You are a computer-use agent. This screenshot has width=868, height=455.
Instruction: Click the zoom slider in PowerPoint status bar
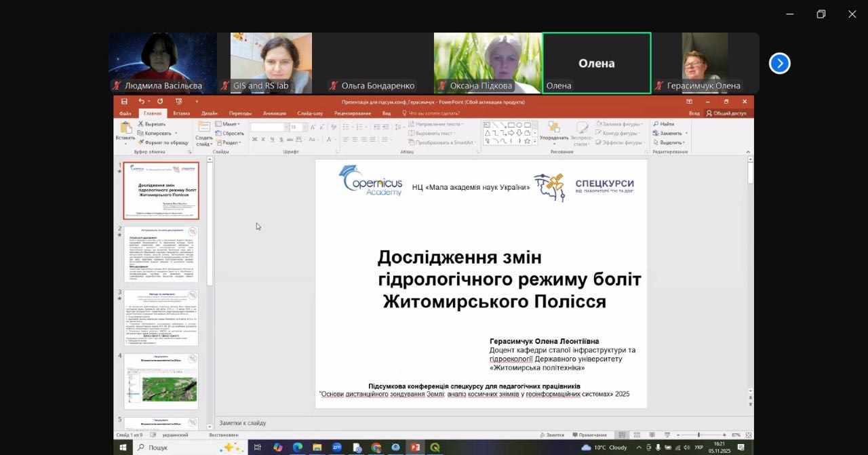pos(698,435)
